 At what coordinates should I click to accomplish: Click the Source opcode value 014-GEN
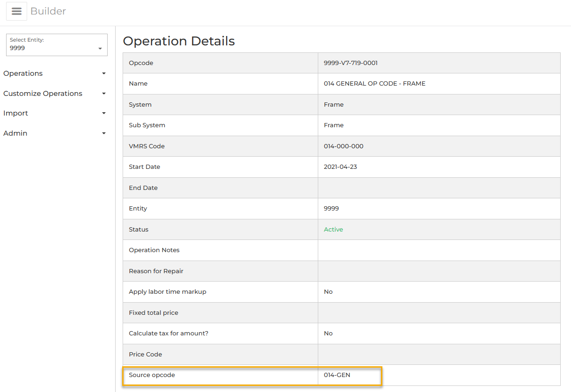click(x=337, y=375)
